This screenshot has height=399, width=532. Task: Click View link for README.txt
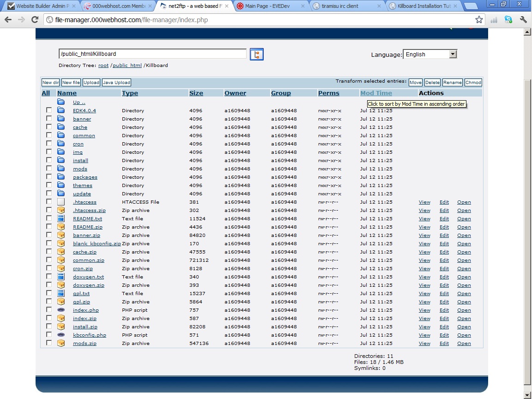[424, 218]
